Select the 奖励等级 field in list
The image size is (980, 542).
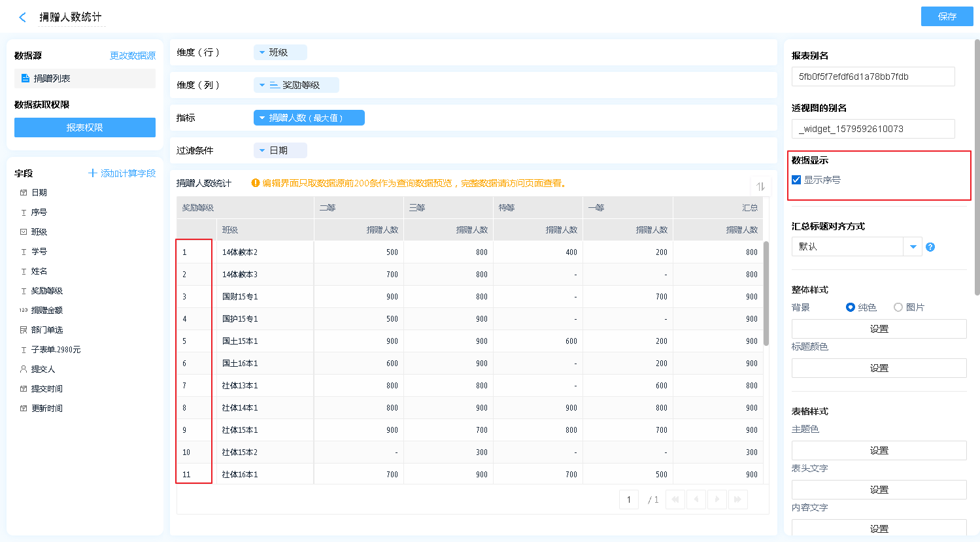point(47,291)
